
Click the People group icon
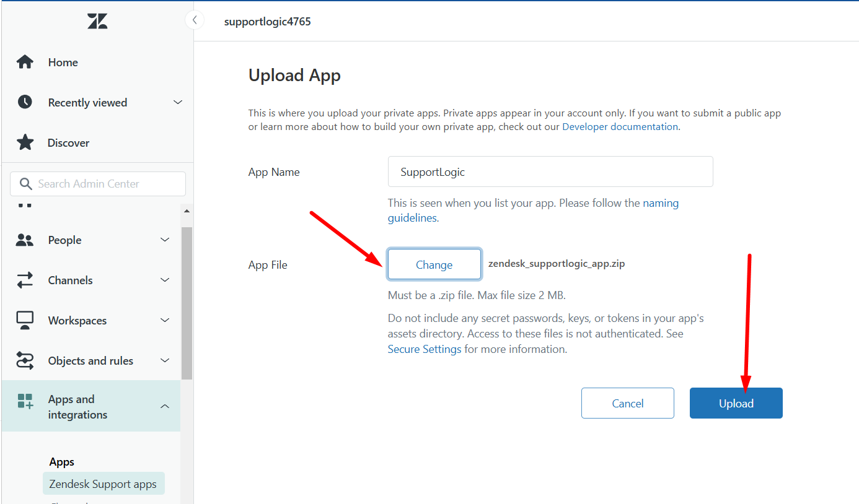(x=25, y=240)
